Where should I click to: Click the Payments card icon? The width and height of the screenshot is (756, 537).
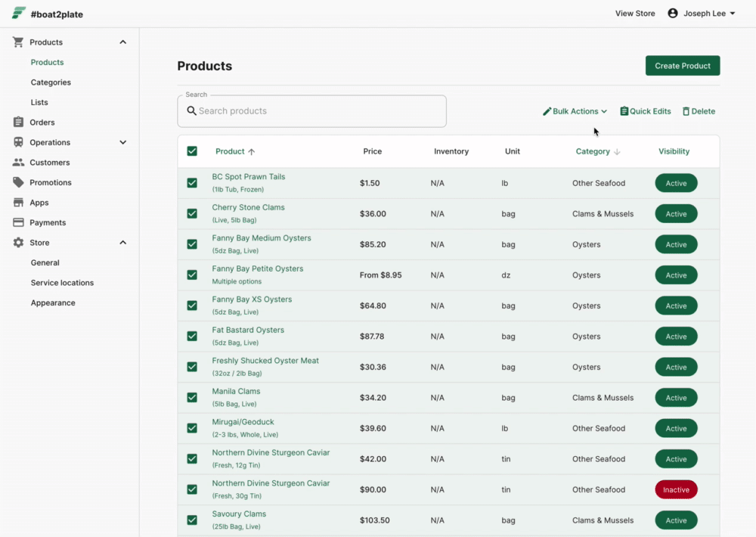(x=18, y=222)
